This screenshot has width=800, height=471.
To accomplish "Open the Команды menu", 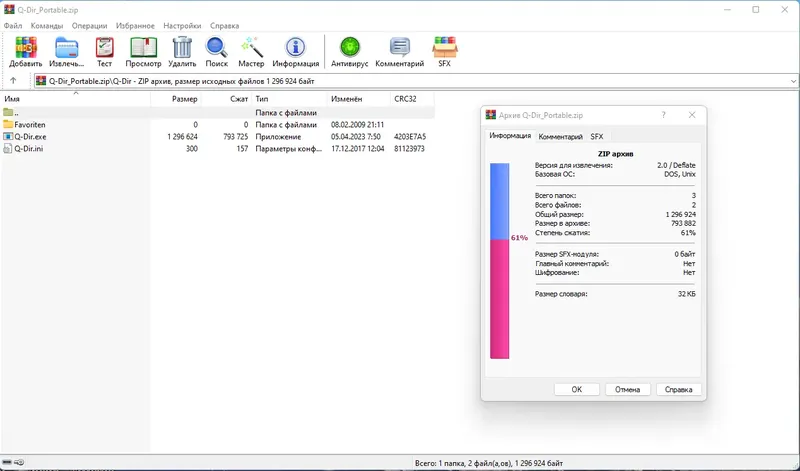I will 47,26.
